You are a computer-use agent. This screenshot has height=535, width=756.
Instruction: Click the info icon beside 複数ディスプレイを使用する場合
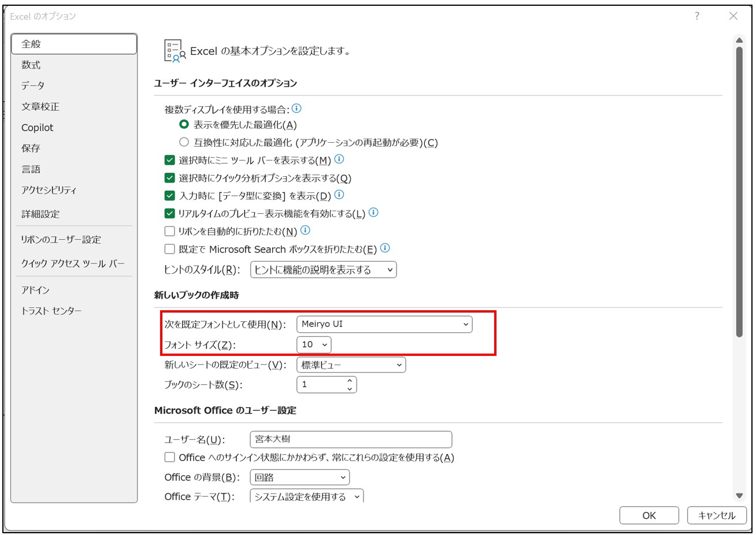click(x=297, y=108)
